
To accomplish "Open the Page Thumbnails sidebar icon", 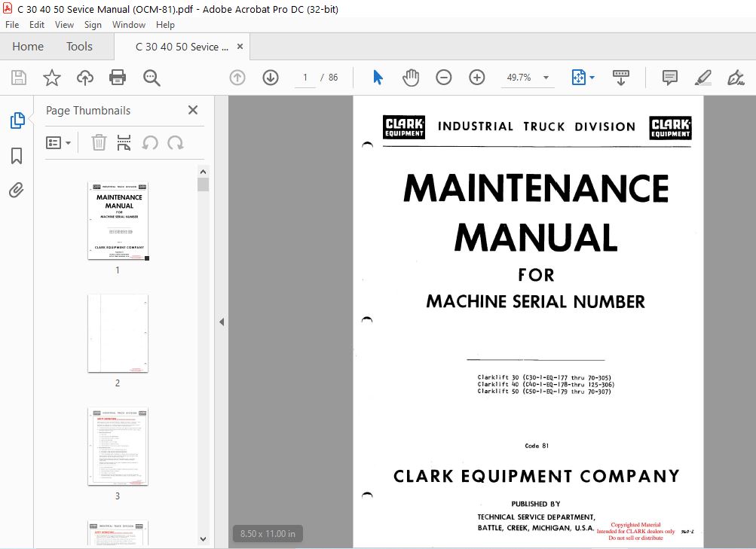I will pyautogui.click(x=17, y=120).
